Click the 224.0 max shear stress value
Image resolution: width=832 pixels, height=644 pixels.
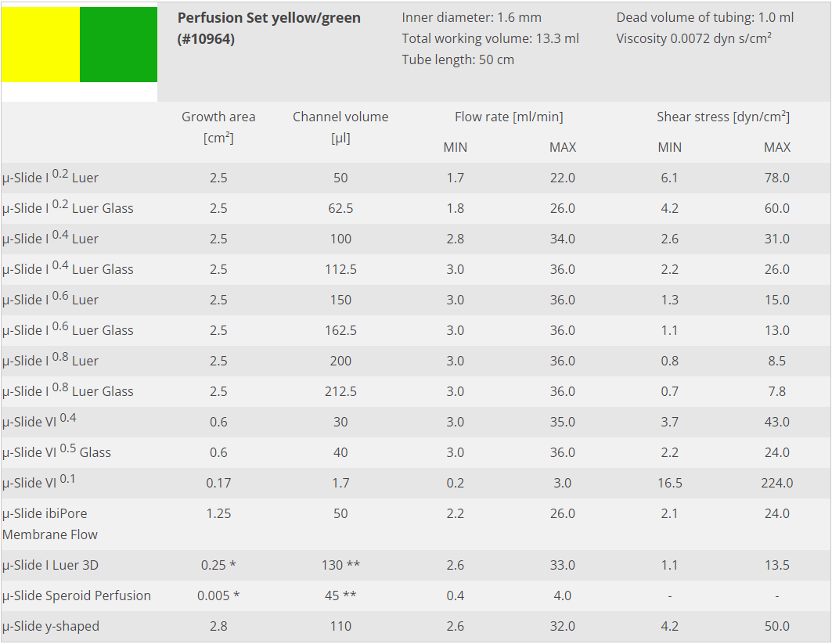point(776,483)
